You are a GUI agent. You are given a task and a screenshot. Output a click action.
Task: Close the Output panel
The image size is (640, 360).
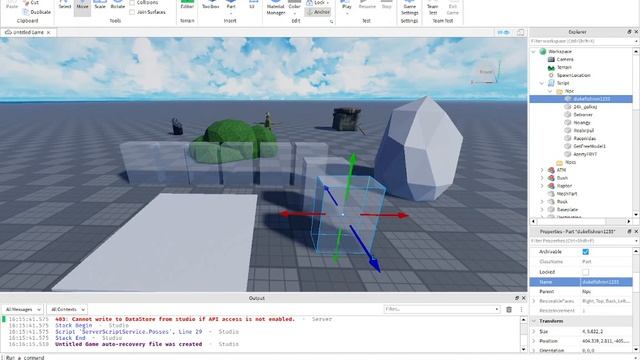524,298
